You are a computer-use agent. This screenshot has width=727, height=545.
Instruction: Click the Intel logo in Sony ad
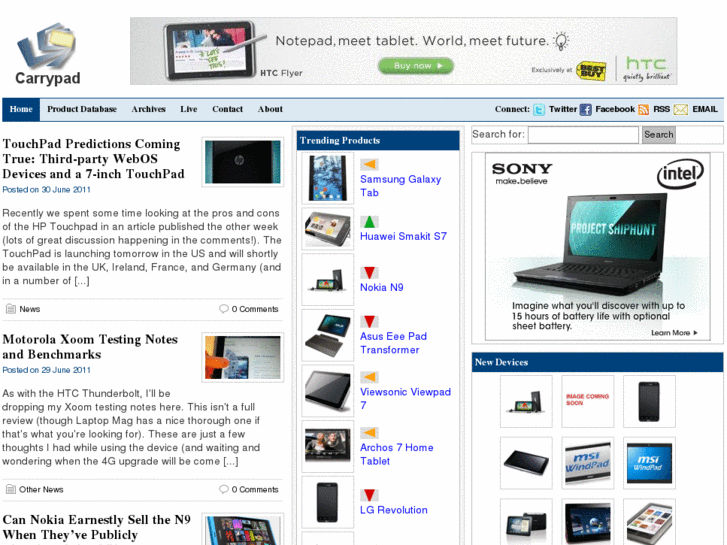click(680, 174)
